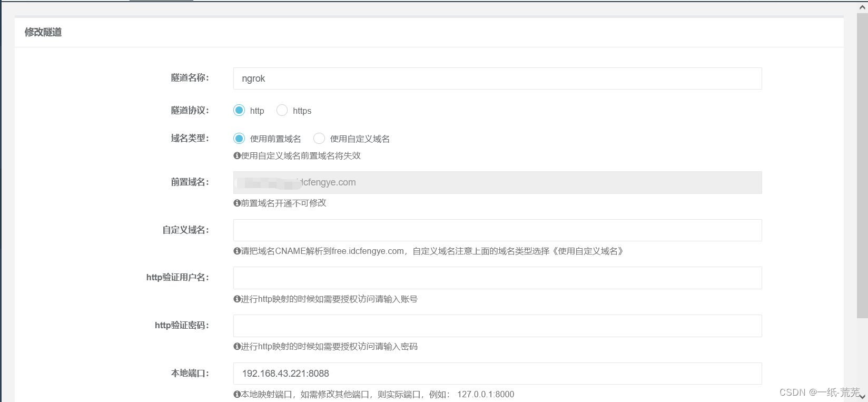This screenshot has height=402, width=868.
Task: Click the info icon beside 本地映射端口 hint
Action: (237, 395)
